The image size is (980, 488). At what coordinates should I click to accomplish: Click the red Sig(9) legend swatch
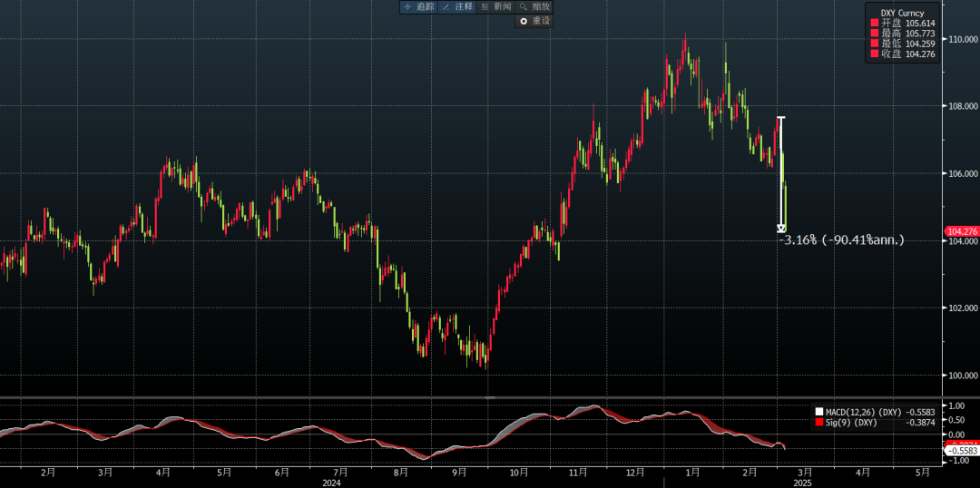click(x=818, y=423)
